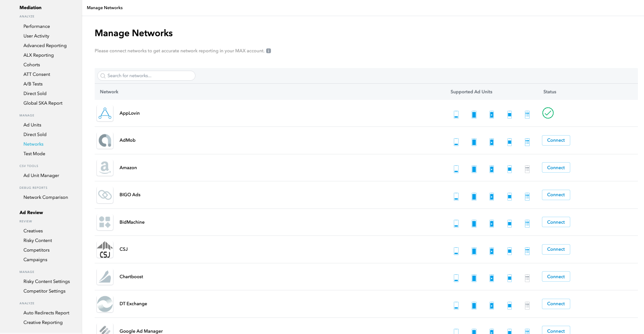
Task: Click the rewarded video icon in AdMob's row
Action: (492, 142)
